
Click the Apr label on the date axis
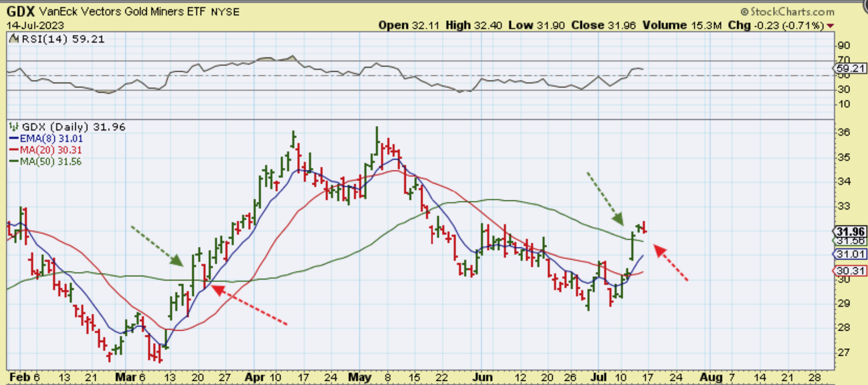(255, 377)
